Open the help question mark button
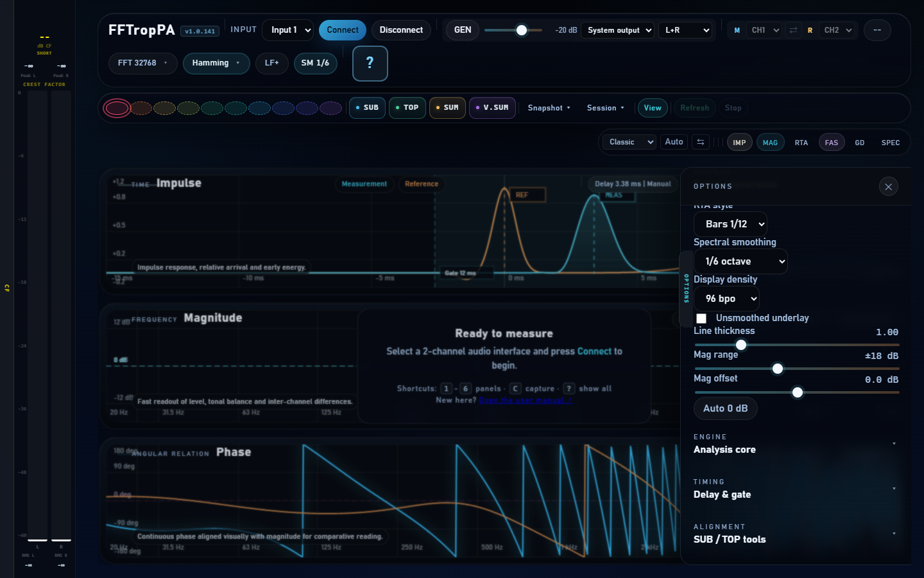The image size is (924, 578). 370,64
